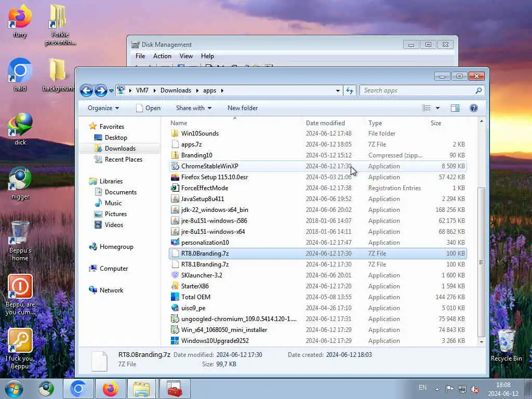Select jre-8u151-windows-i586 icon
Screen dimensions: 532x399
click(175, 220)
